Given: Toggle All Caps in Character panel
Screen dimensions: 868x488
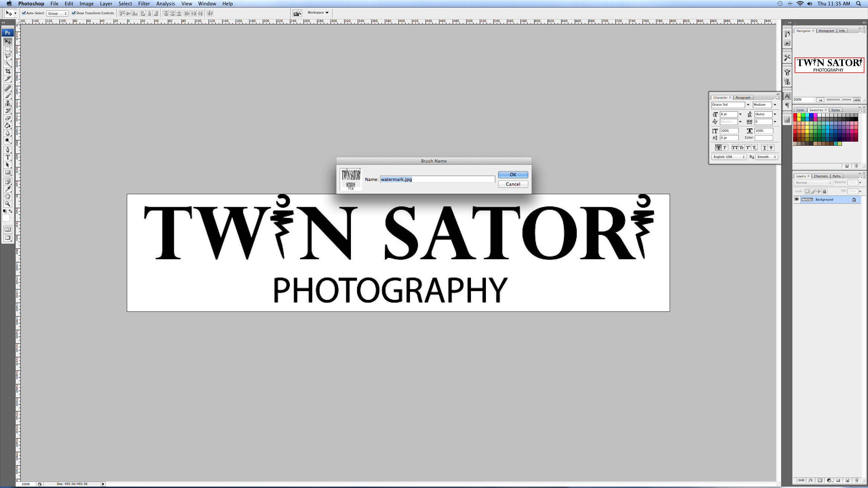Looking at the screenshot, I should tap(735, 147).
